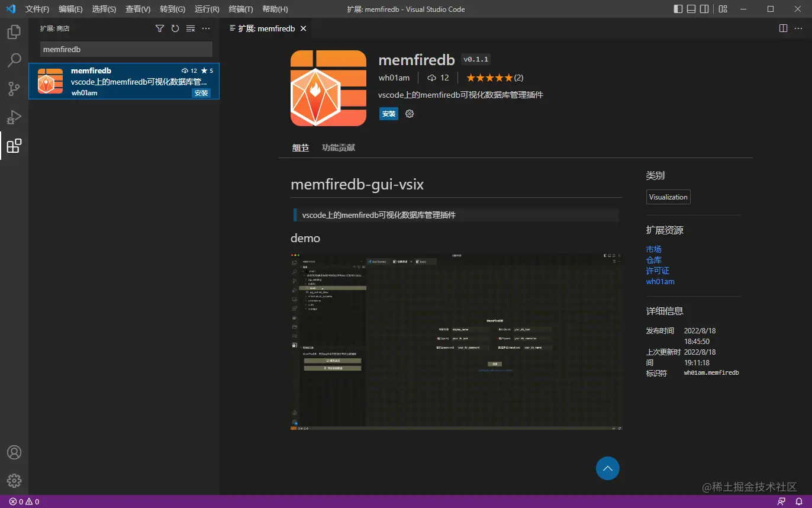Open the Accounts menu icon
The image size is (812, 508).
[14, 452]
